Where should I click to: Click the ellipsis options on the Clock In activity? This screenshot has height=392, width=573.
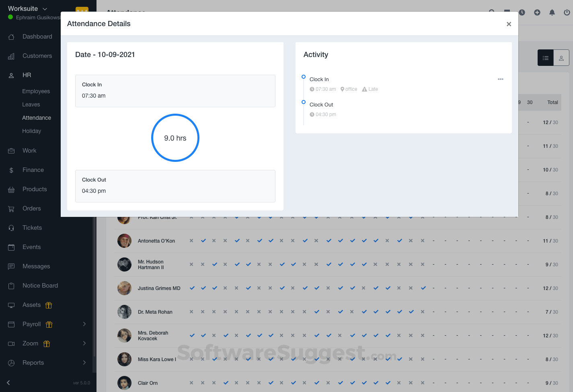click(501, 79)
